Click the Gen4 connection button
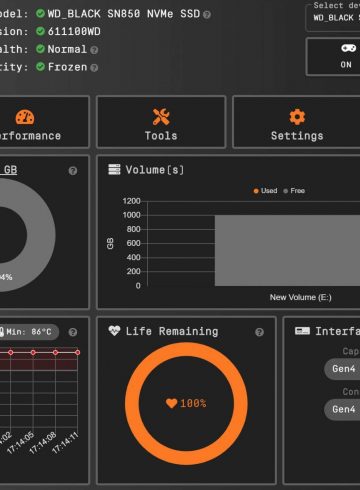Screen dimensions: 360x490 tap(342, 409)
